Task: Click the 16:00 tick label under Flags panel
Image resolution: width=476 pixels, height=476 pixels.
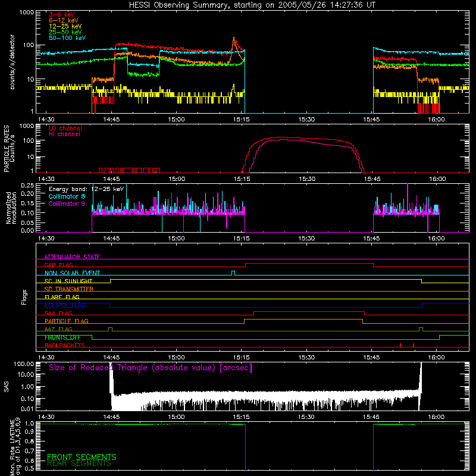Action: tap(436, 358)
